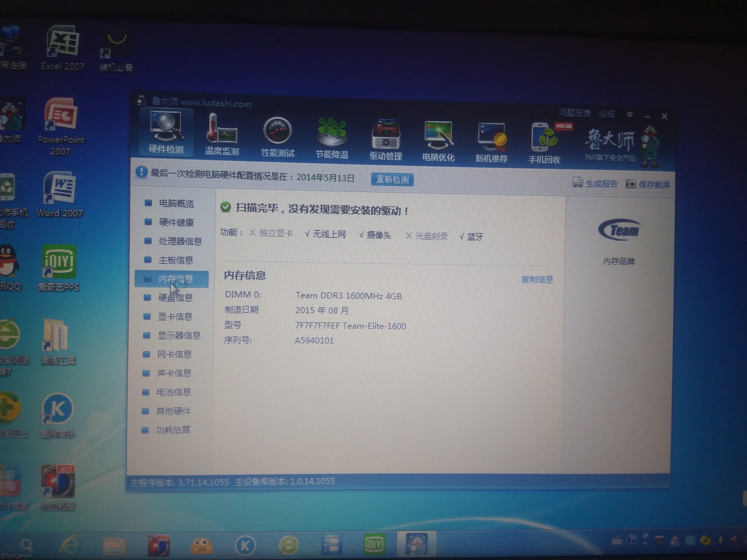Open 性能测试 performance test
The height and width of the screenshot is (560, 747).
point(278,137)
